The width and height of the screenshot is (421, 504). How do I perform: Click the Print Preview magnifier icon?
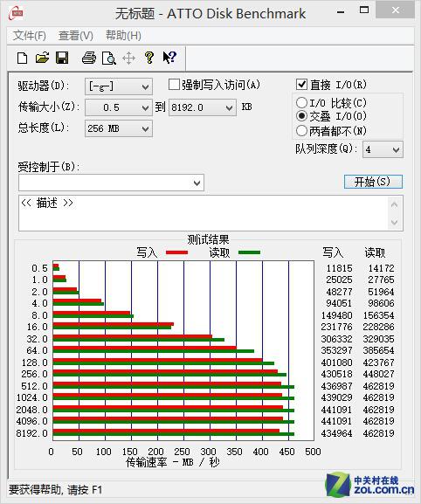coord(108,59)
